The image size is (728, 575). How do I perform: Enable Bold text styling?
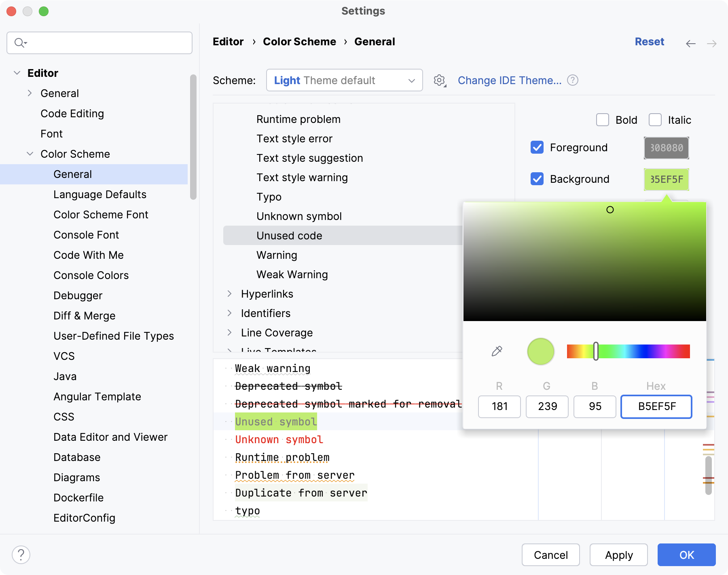click(x=603, y=120)
